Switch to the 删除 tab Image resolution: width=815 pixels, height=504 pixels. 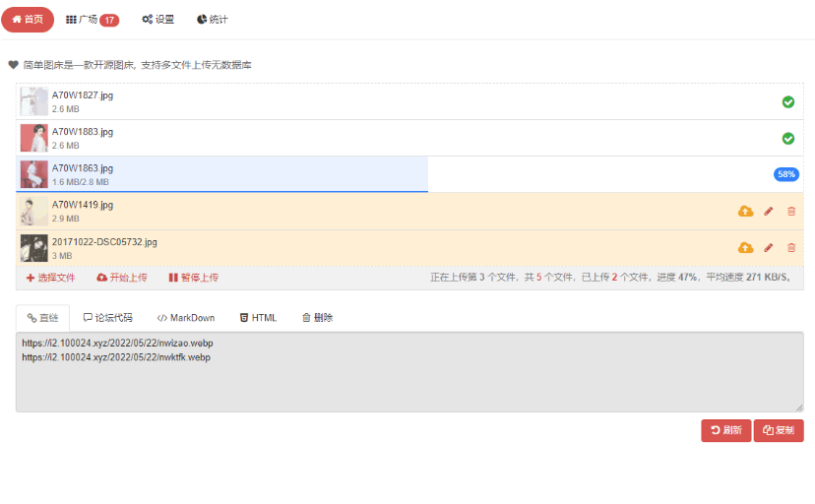click(x=317, y=318)
